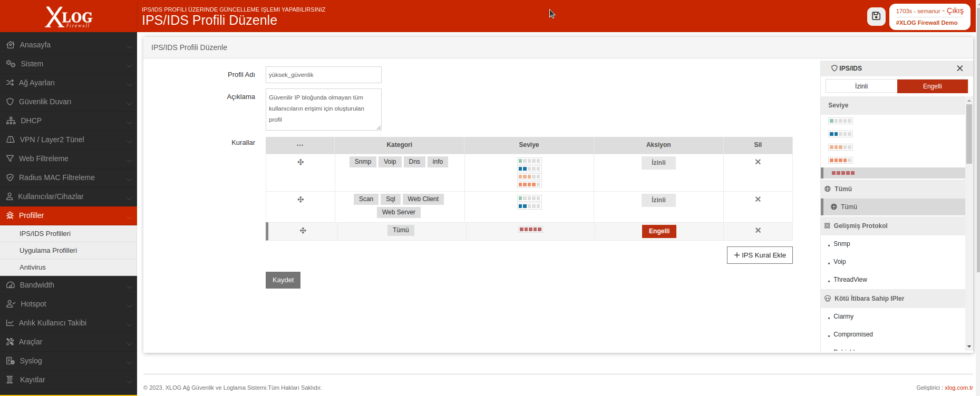Click the IPS/IDS panel scrollbar

click(x=969, y=134)
